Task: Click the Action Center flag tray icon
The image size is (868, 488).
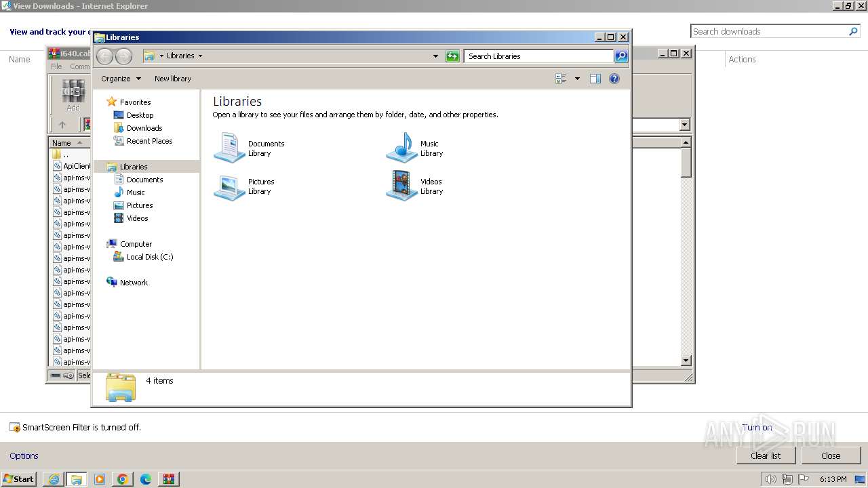Action: click(x=804, y=479)
